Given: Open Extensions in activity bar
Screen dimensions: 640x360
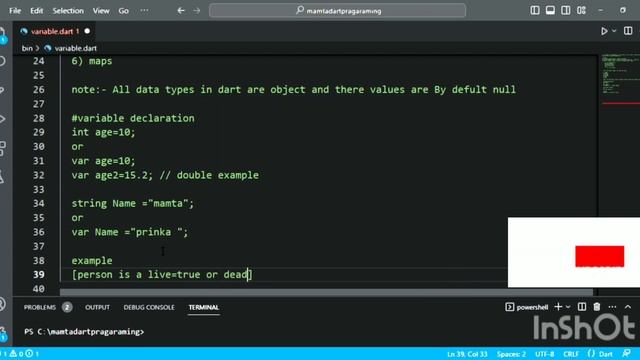Looking at the screenshot, I should point(3,148).
